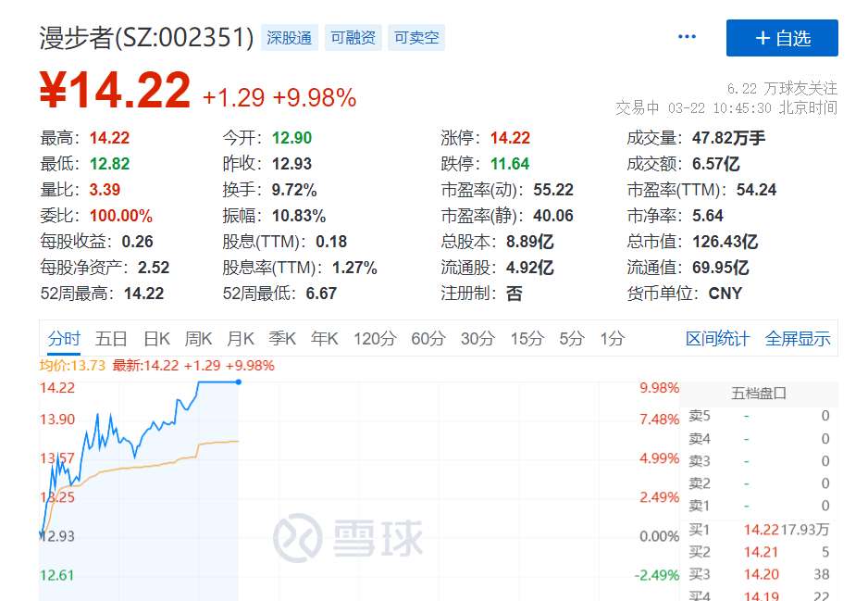The image size is (868, 601).
Task: Click the 总市值 value 126.43亿
Action: [725, 242]
